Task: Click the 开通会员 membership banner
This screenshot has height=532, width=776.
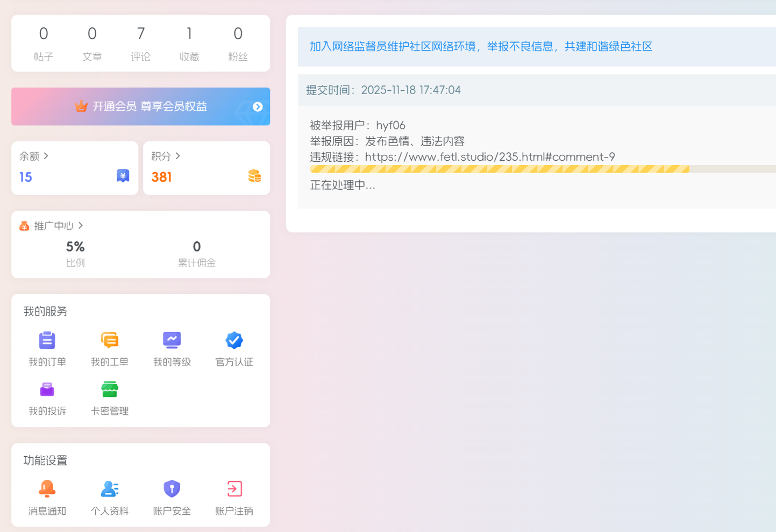Action: (x=140, y=106)
